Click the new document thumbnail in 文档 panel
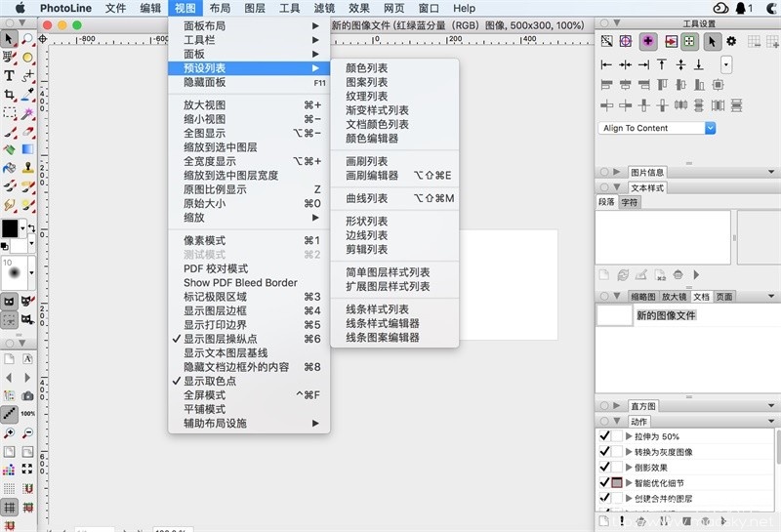Screen dimensions: 781x532 tap(614, 316)
